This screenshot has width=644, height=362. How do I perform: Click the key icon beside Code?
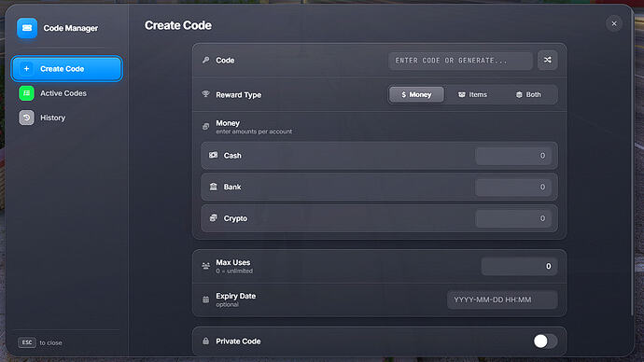point(205,61)
